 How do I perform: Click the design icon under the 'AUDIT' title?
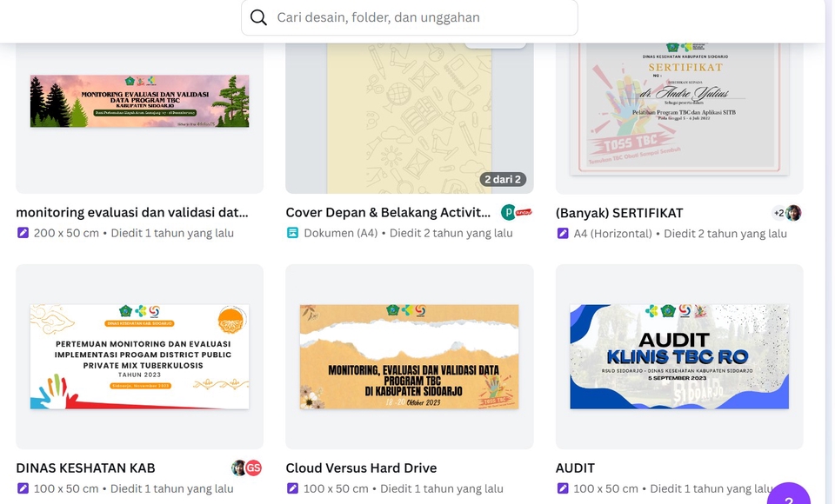point(563,488)
